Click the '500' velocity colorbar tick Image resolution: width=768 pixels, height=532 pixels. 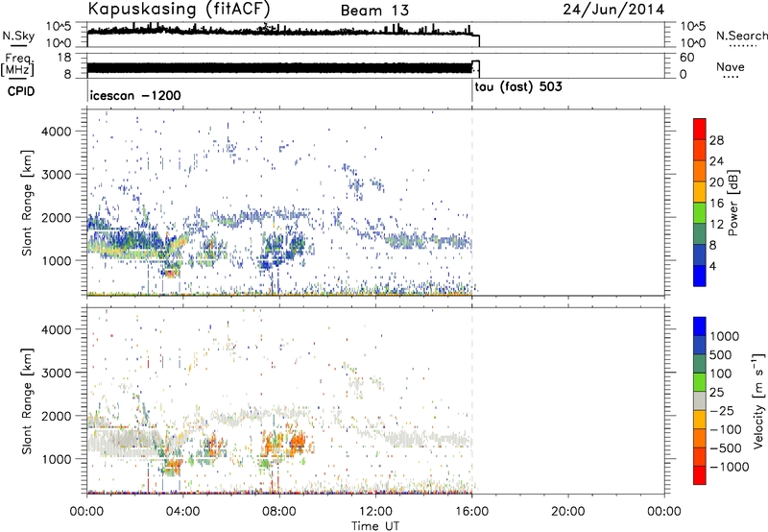720,354
